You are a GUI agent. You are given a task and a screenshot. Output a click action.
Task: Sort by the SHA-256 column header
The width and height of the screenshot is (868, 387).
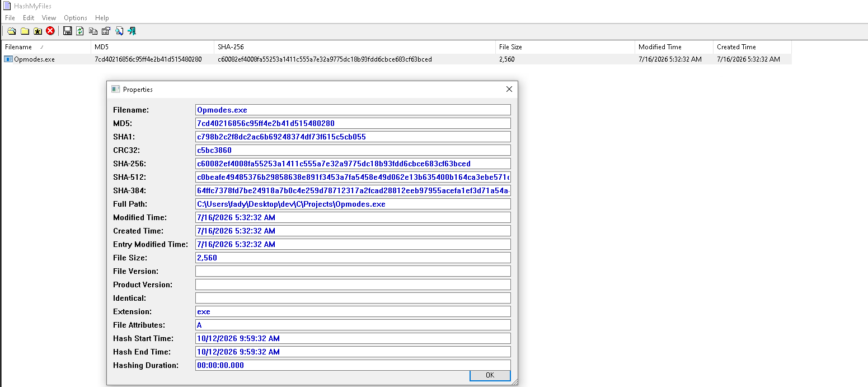coord(355,47)
